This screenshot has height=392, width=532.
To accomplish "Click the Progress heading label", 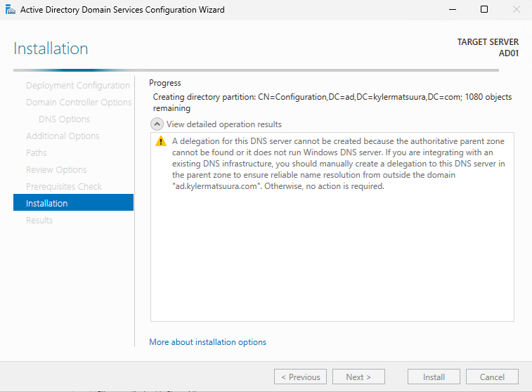I will pos(165,83).
